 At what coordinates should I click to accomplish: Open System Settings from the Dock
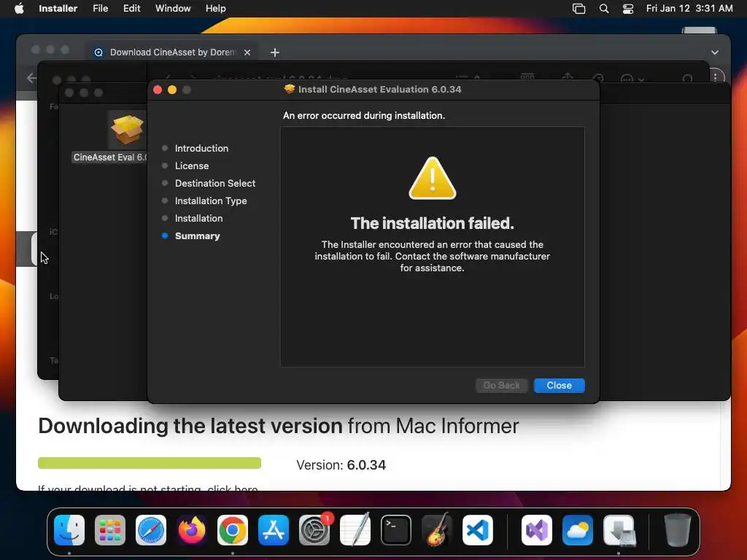[314, 530]
